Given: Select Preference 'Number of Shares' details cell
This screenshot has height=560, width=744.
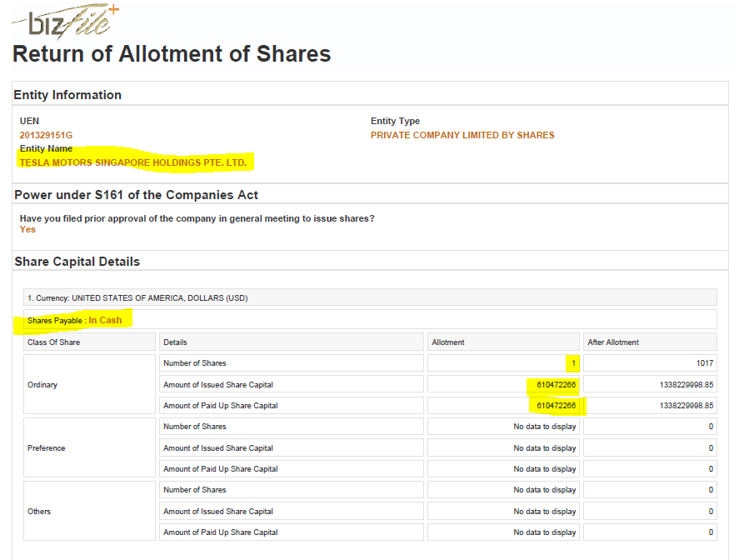Looking at the screenshot, I should tap(292, 426).
